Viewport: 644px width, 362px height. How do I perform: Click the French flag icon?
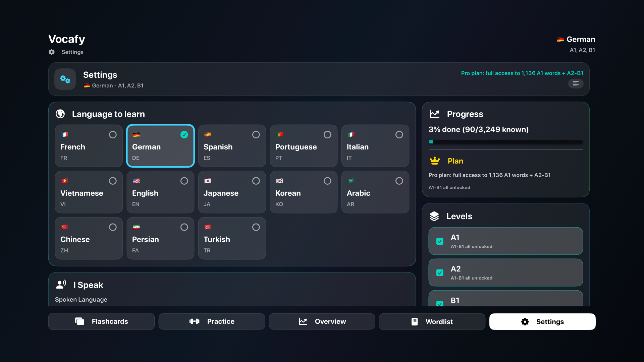click(65, 134)
